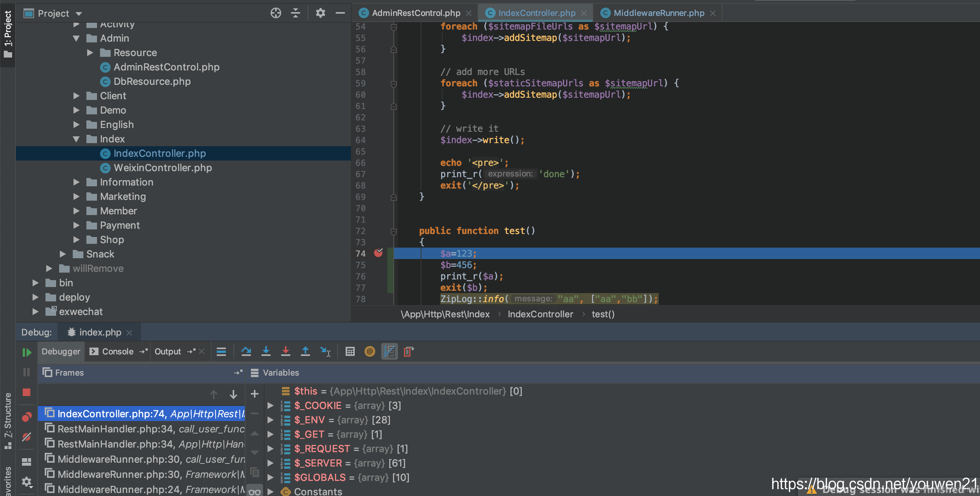Click the Step Out icon

(305, 352)
